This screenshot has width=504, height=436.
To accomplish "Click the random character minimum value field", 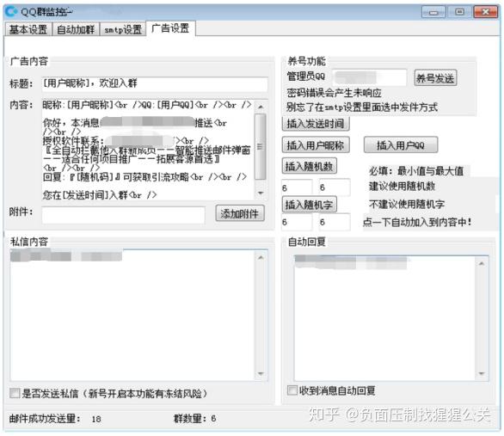I will 297,222.
